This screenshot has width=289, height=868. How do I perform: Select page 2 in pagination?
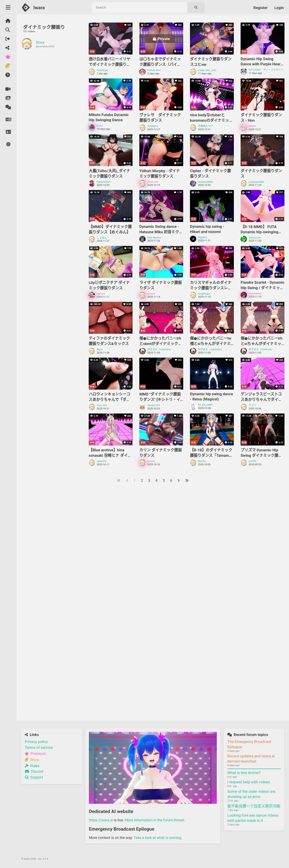(142, 480)
